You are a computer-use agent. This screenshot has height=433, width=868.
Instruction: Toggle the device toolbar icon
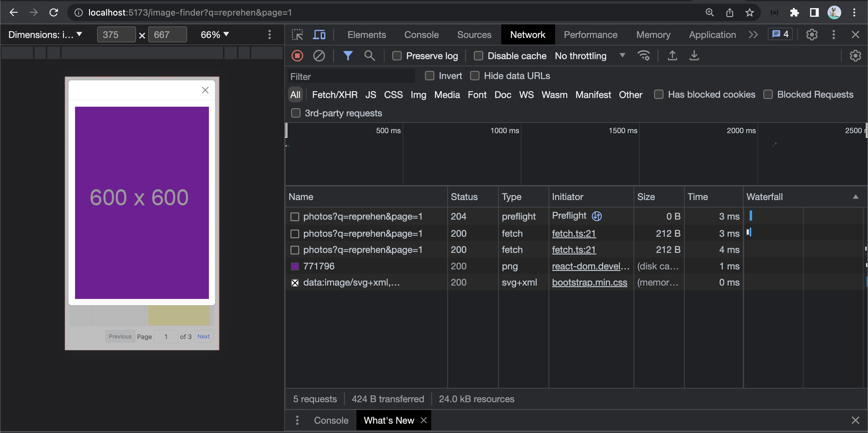click(x=319, y=35)
